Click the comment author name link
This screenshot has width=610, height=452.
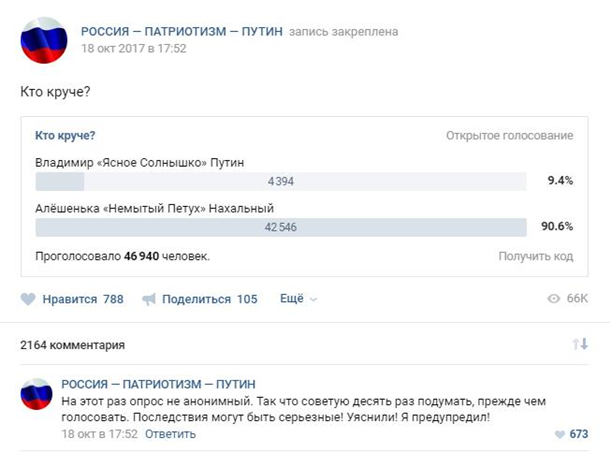coord(158,383)
